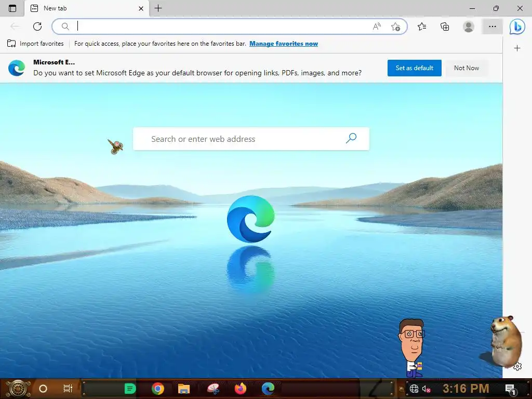Open a new tab with the plus button
Viewport: 532px width, 399px height.
tap(158, 8)
